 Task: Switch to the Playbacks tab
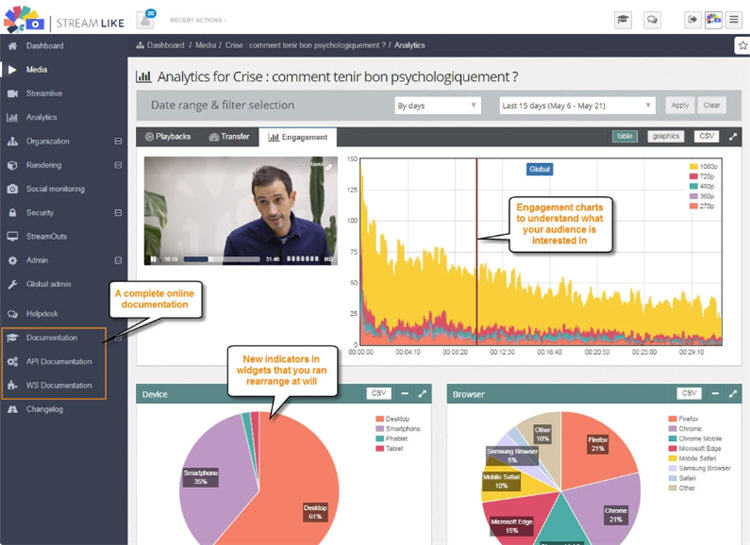[x=167, y=137]
